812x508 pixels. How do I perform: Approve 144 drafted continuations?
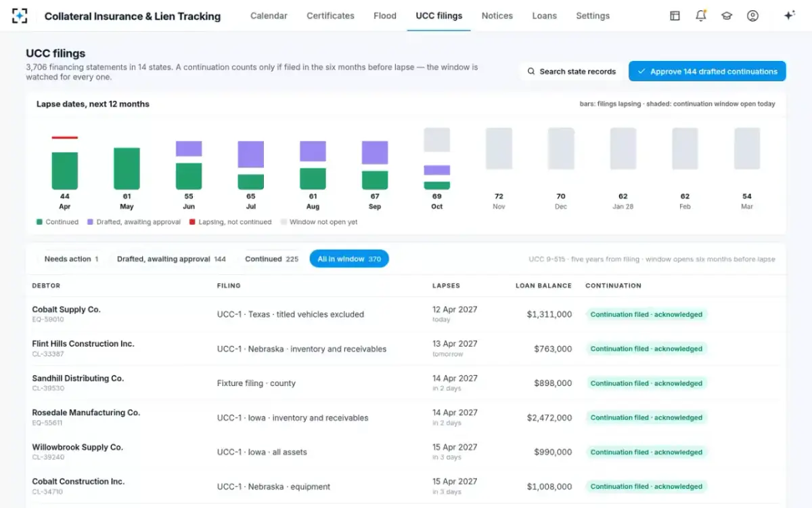[x=707, y=71]
